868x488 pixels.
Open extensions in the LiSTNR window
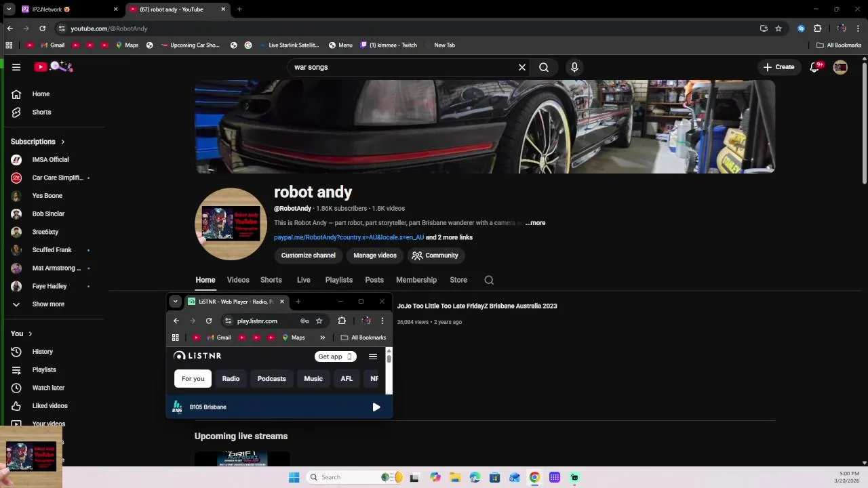pos(342,321)
